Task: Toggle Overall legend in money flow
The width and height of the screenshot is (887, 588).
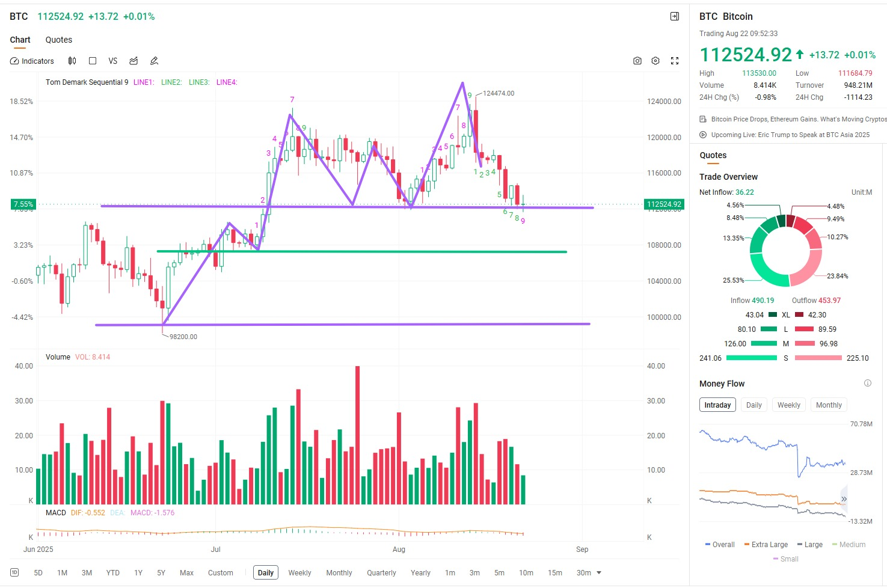Action: click(719, 544)
